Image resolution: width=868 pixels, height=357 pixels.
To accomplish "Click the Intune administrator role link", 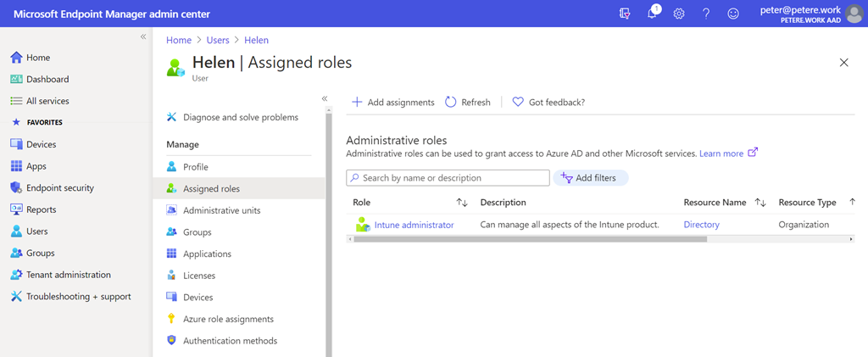I will (x=414, y=225).
